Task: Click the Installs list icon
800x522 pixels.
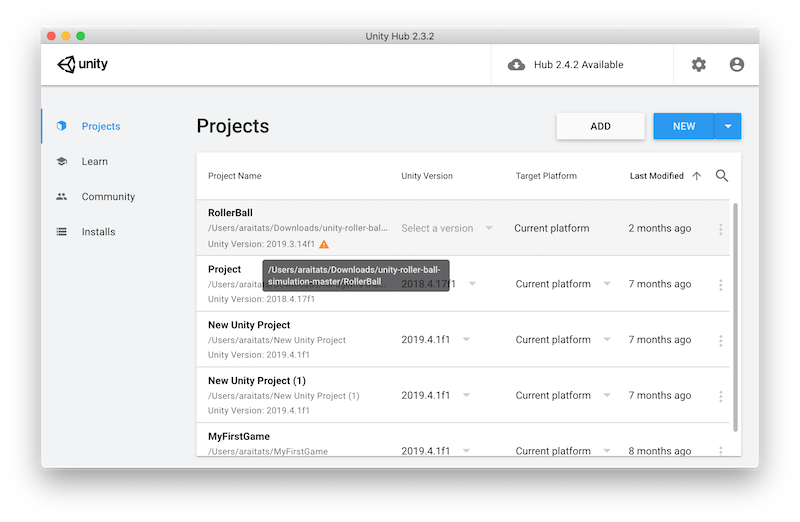Action: [62, 232]
